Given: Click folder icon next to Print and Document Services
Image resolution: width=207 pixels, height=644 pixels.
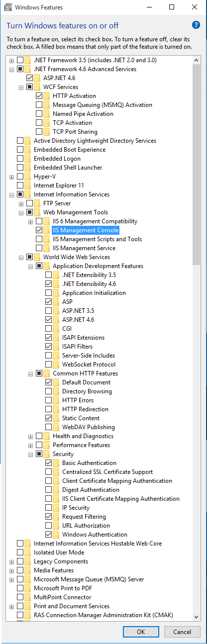Looking at the screenshot, I should (28, 606).
